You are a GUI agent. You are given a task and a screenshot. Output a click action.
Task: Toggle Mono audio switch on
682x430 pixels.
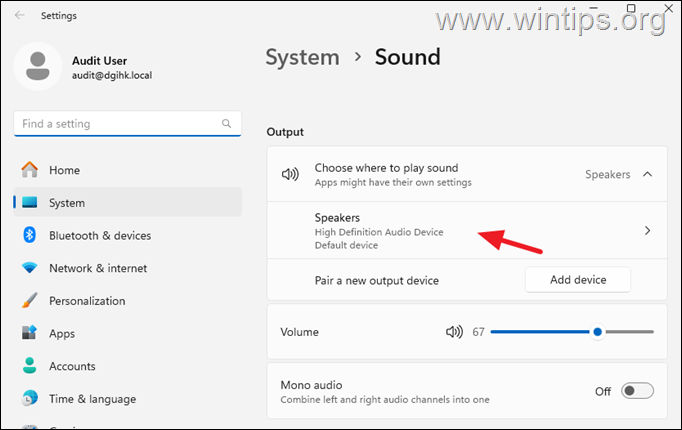tap(637, 391)
